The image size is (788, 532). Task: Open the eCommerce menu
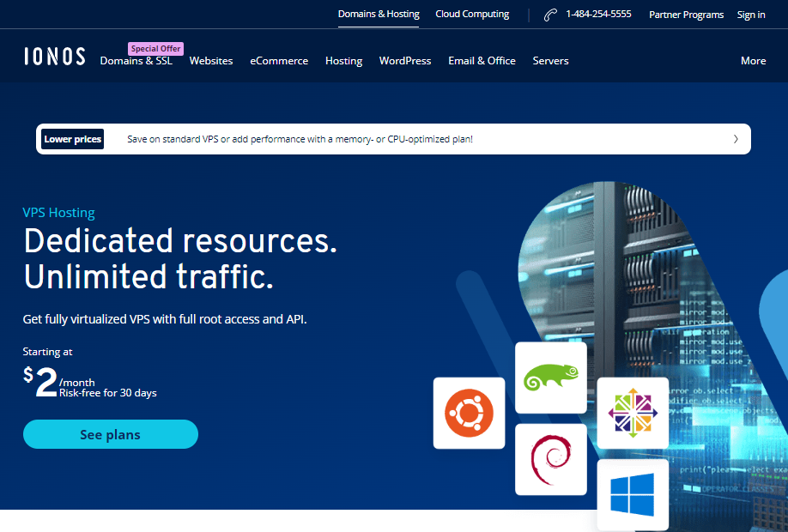[x=280, y=61]
